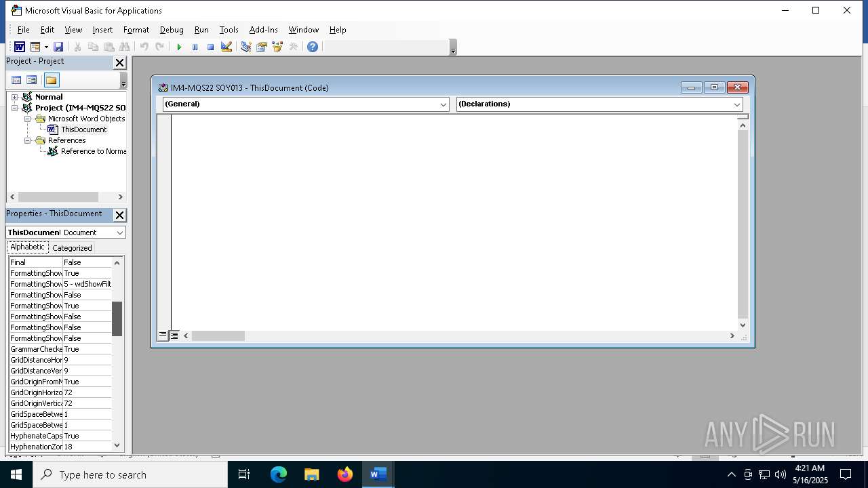
Task: Open toolbar options overflow arrow
Action: (x=453, y=47)
